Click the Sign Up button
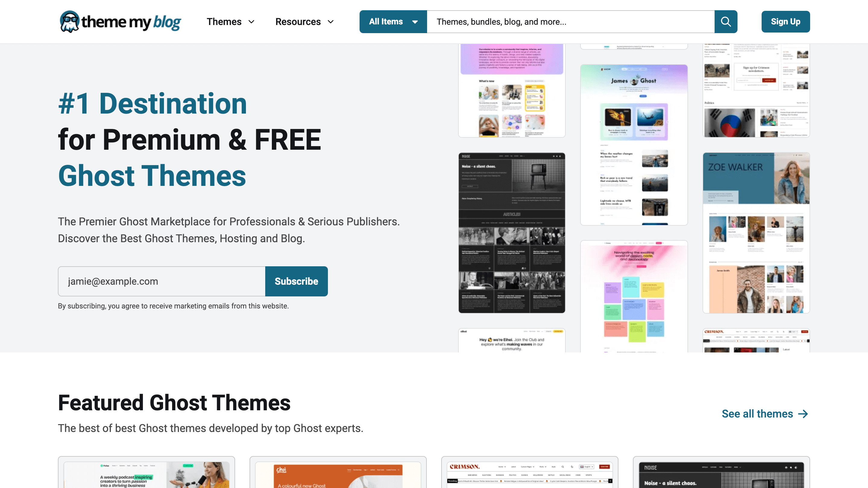868x488 pixels. pos(785,21)
